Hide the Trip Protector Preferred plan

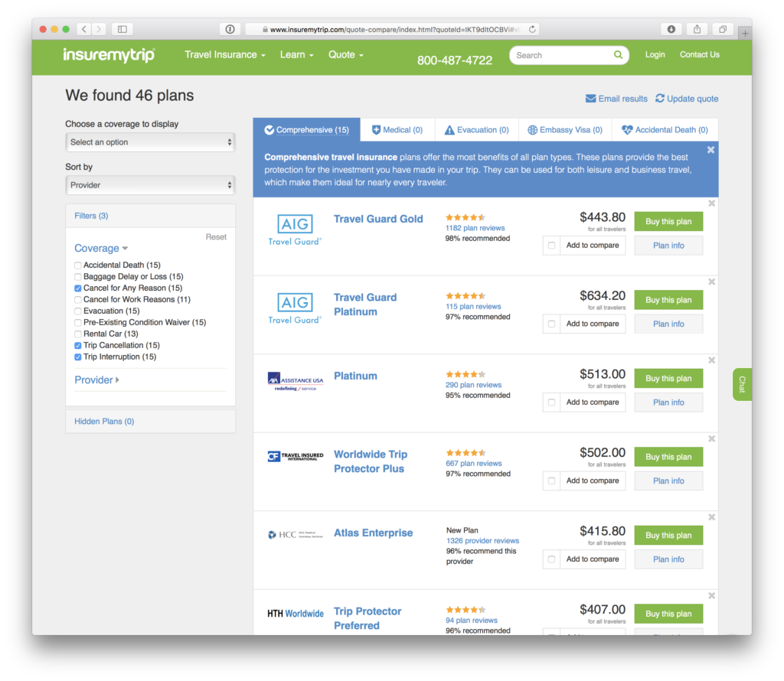coord(711,595)
